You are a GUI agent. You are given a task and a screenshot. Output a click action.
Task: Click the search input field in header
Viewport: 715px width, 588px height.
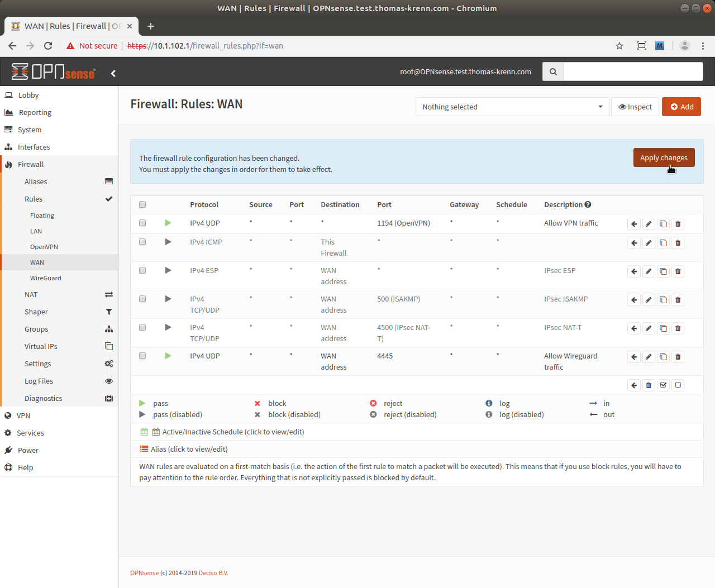pyautogui.click(x=633, y=71)
